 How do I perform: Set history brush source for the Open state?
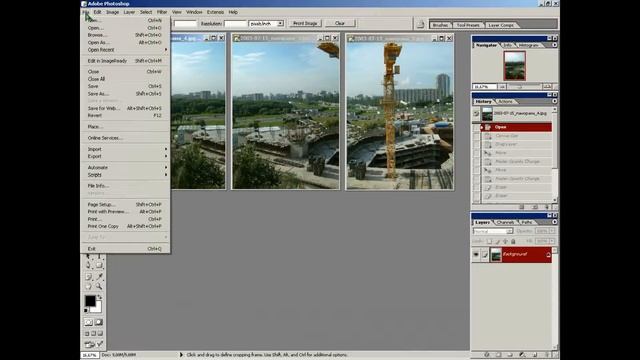[x=476, y=127]
